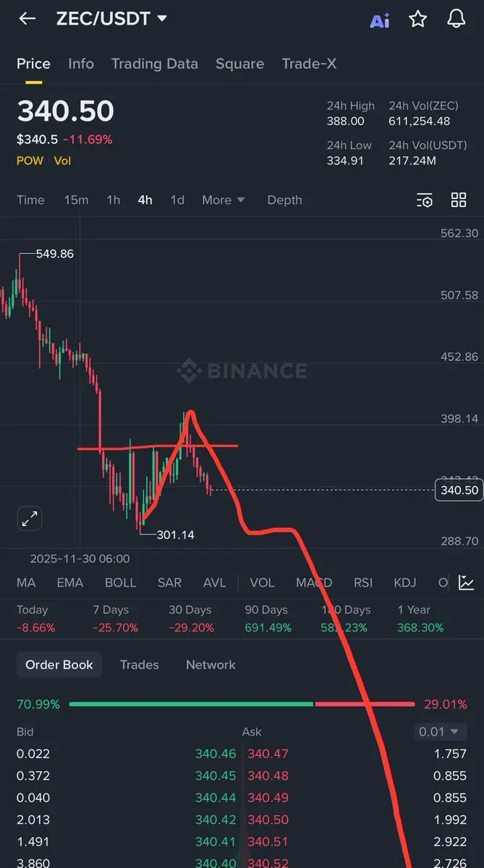Open indicator chart settings icon
This screenshot has height=868, width=484.
(467, 582)
